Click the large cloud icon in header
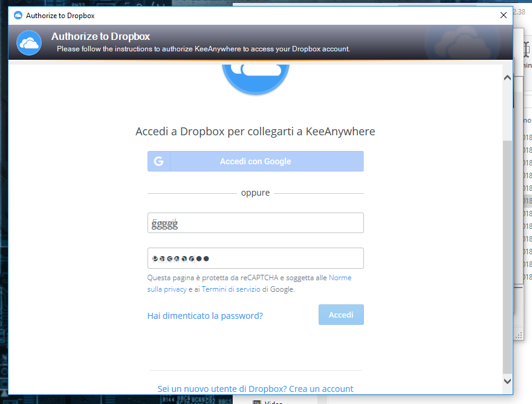The height and width of the screenshot is (404, 532). 29,43
